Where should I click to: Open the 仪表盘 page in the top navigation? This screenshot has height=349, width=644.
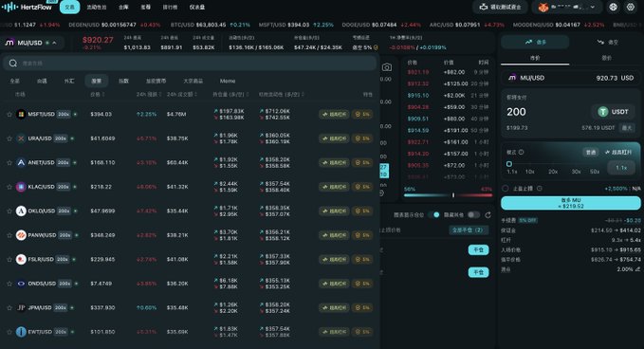coord(197,7)
